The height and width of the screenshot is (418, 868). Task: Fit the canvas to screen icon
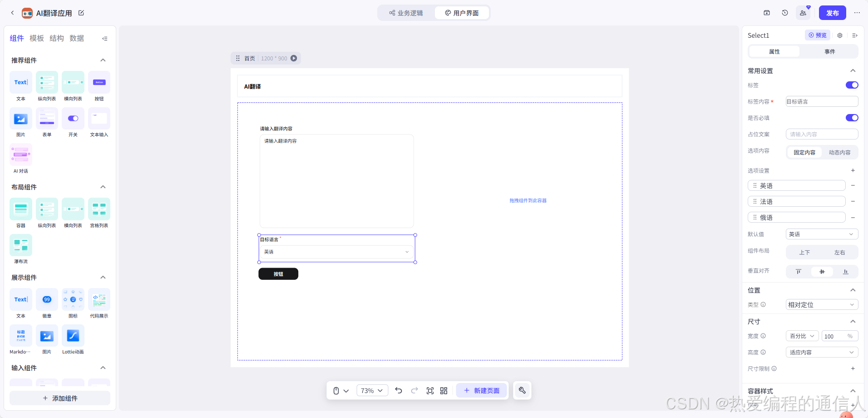(430, 391)
